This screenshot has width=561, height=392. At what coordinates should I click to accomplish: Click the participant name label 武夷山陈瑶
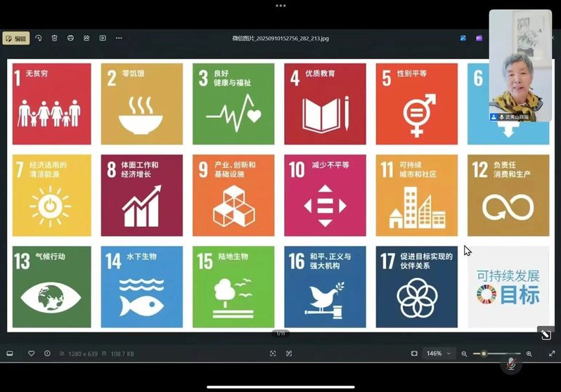click(x=516, y=117)
